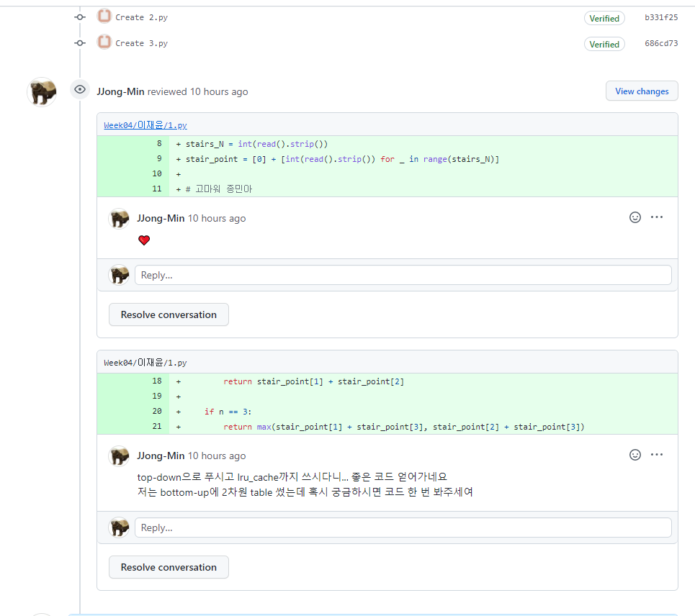
Task: Open the kebab options menu on first comment
Action: (x=656, y=217)
